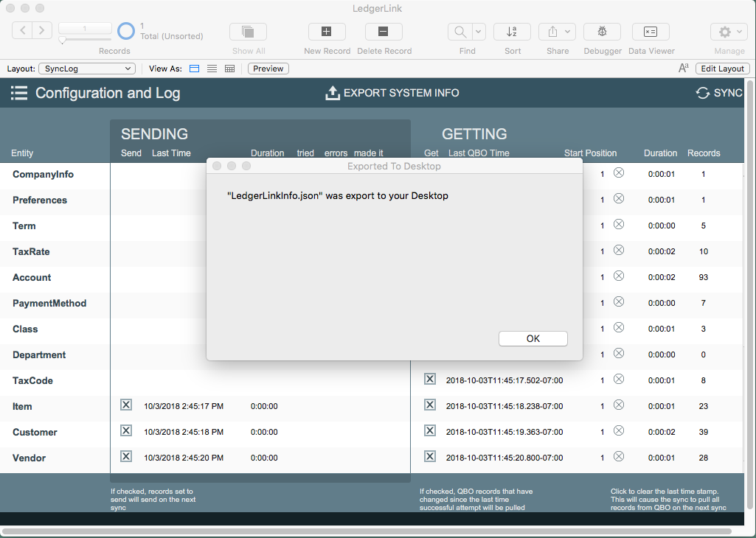
Task: Click the Sync refresh icon
Action: (x=702, y=93)
